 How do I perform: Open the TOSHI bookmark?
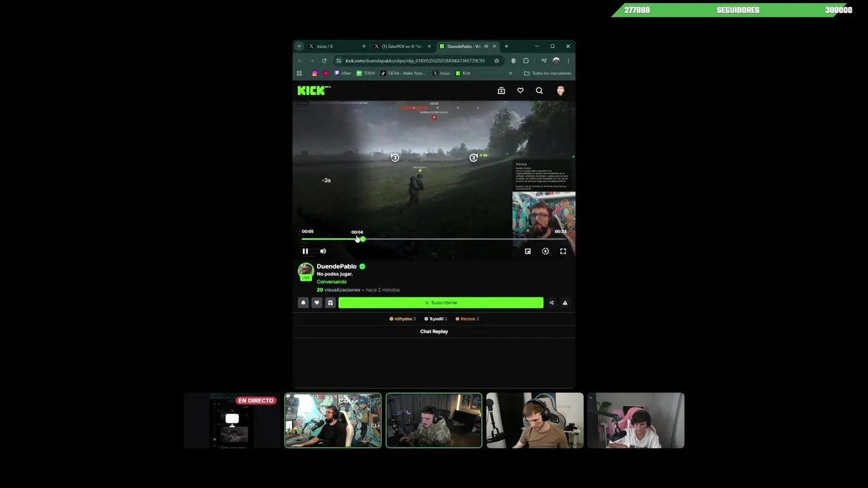pyautogui.click(x=366, y=73)
